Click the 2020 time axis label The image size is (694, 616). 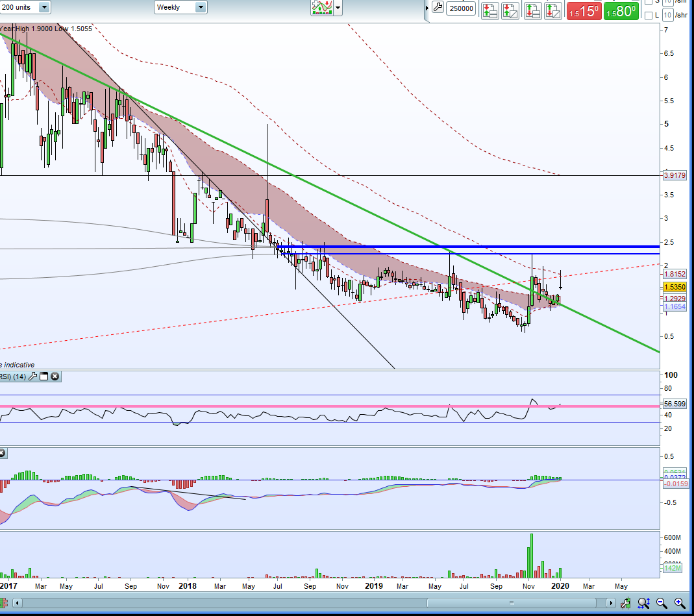point(560,586)
